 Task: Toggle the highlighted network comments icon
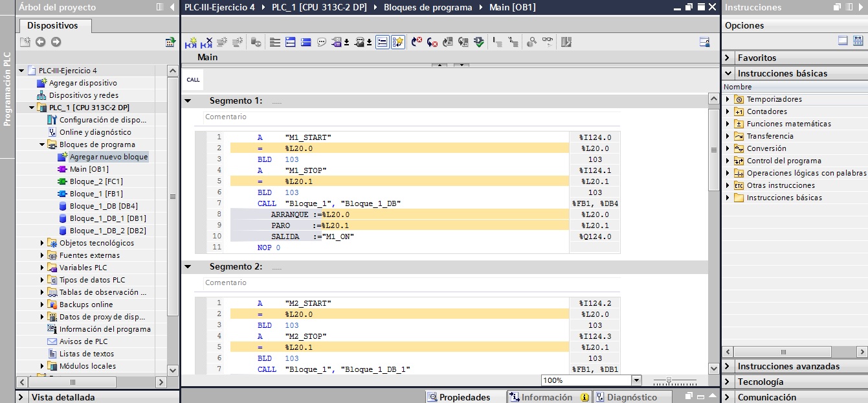[x=383, y=42]
